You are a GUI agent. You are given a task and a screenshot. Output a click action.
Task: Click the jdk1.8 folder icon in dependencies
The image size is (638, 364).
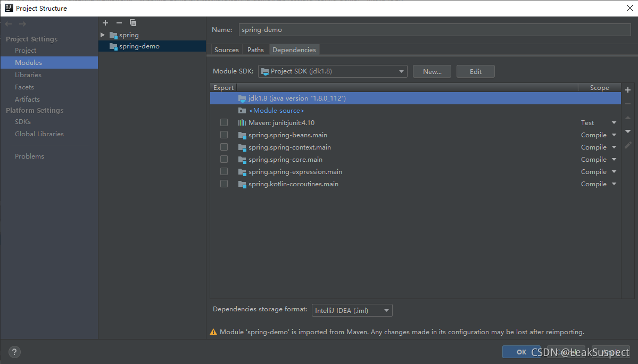pos(242,98)
